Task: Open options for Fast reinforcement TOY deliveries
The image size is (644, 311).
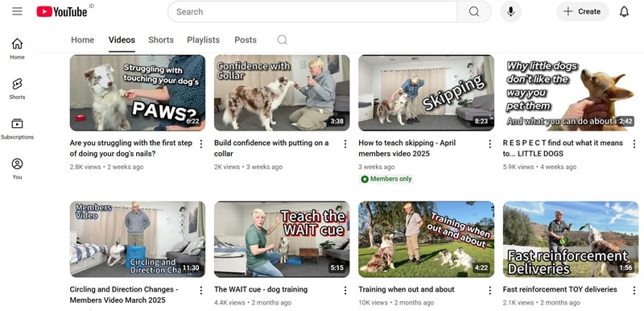Action: (x=634, y=291)
